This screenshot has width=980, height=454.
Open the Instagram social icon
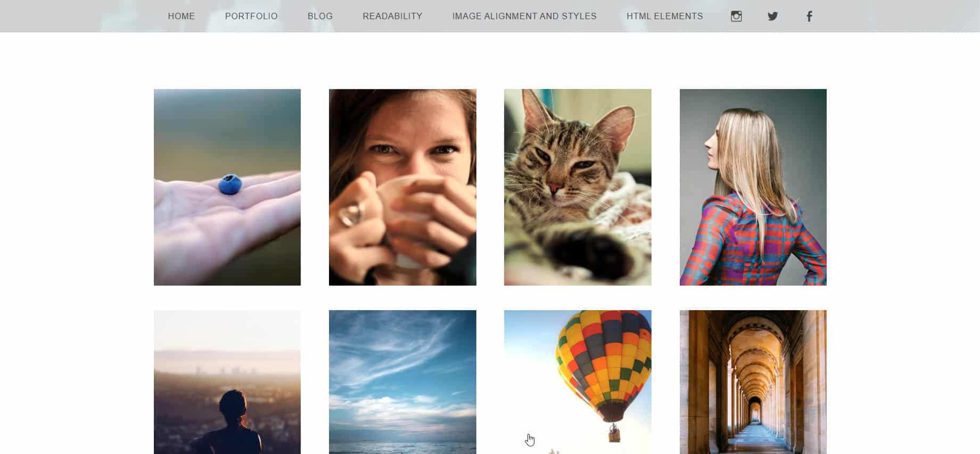pos(736,17)
